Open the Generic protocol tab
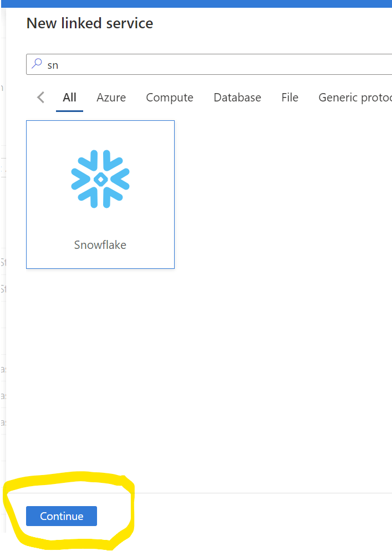This screenshot has height=551, width=392. 355,98
